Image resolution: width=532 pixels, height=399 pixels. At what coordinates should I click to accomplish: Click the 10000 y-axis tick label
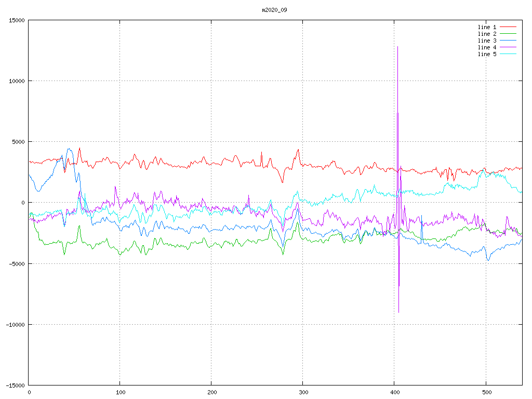tap(16, 81)
